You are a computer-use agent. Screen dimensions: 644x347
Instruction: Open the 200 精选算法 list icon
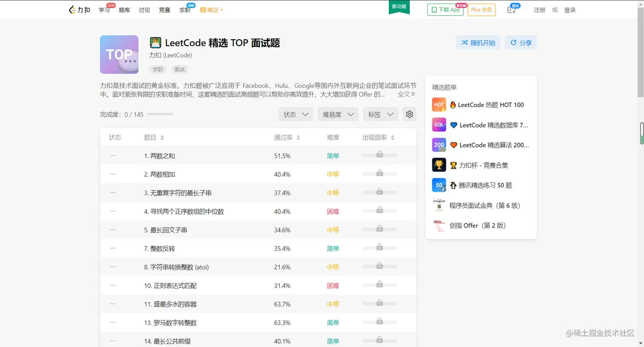point(439,145)
